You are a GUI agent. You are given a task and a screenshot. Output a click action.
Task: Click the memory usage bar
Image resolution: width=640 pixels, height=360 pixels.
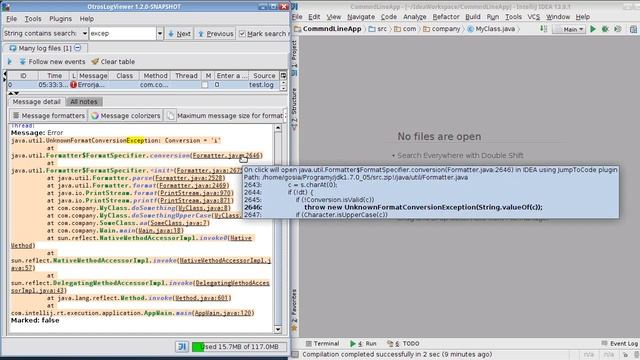tap(239, 347)
